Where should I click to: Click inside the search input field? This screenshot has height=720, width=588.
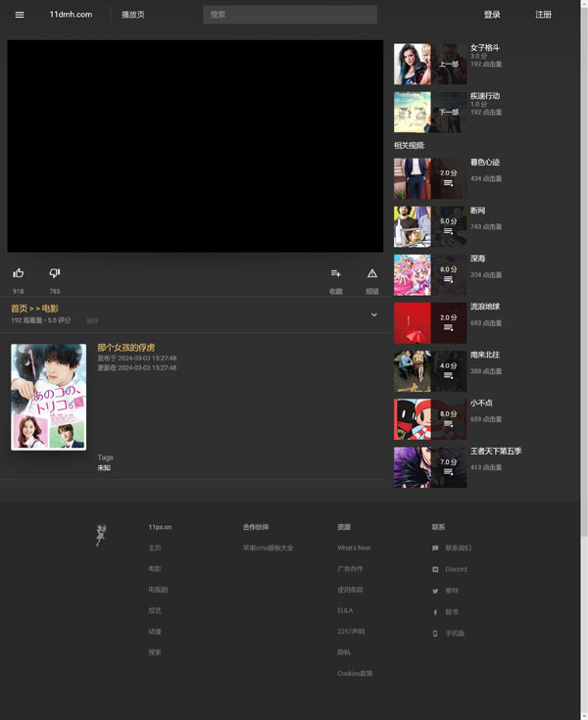[290, 15]
